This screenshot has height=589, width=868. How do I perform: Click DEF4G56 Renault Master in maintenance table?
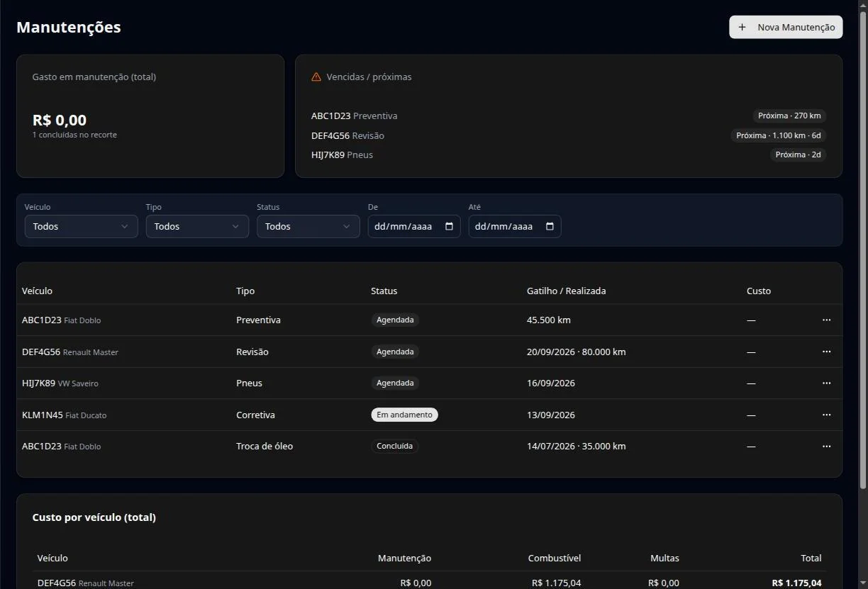coord(70,352)
